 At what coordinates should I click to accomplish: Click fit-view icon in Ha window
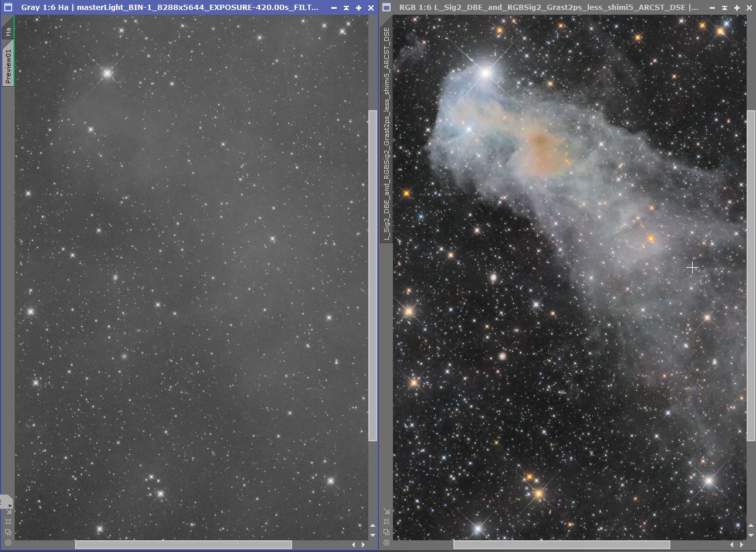(x=8, y=522)
